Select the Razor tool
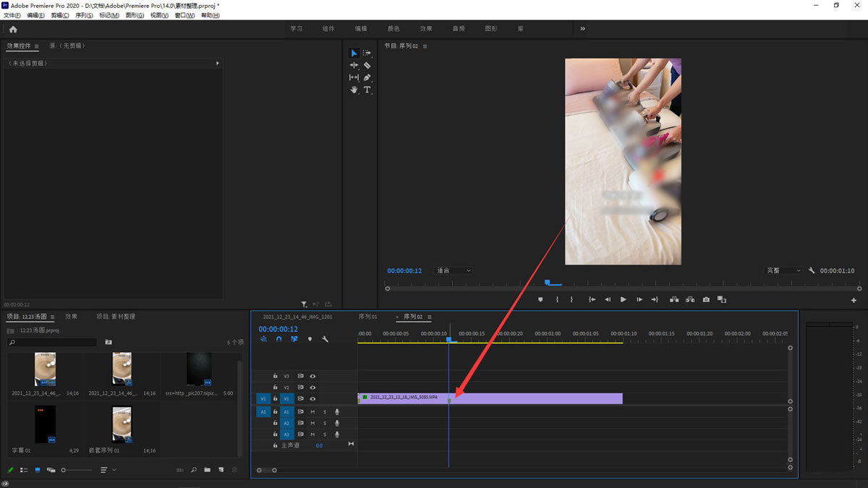This screenshot has width=868, height=488. 367,65
